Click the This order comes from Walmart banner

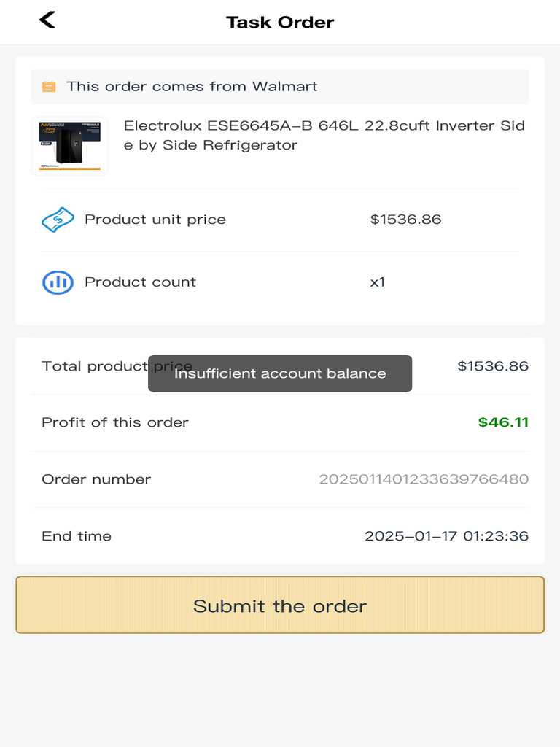[280, 86]
